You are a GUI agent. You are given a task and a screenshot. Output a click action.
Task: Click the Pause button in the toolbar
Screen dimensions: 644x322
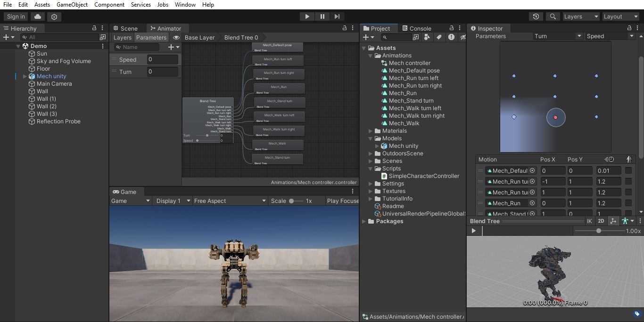point(322,16)
